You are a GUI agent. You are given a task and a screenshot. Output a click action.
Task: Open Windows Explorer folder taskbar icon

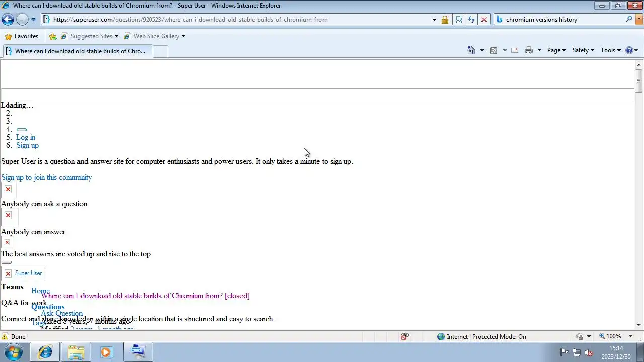(x=76, y=352)
